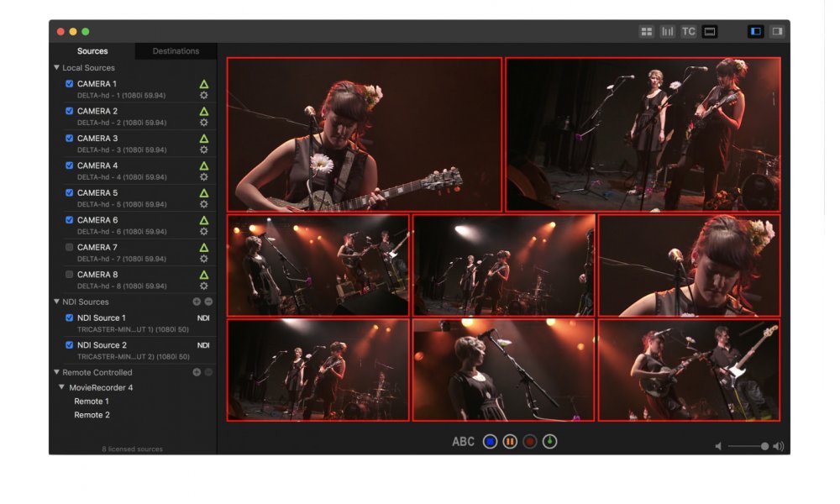Uncheck the CAMERA 2 source
This screenshot has height=504, width=840.
click(70, 111)
